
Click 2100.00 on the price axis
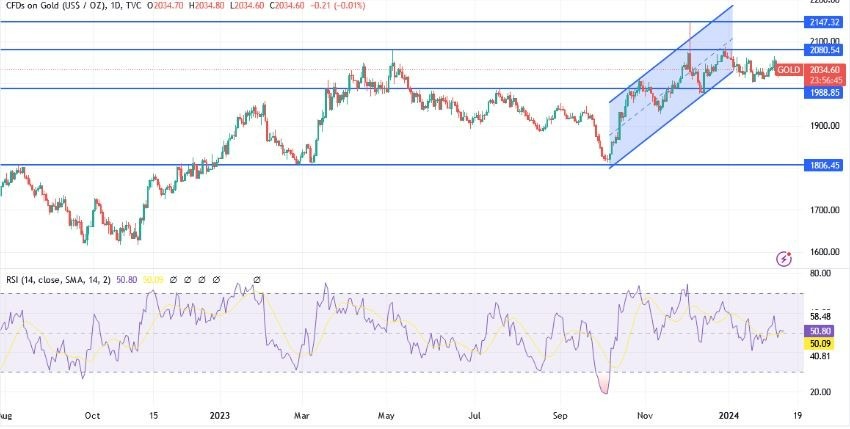825,41
